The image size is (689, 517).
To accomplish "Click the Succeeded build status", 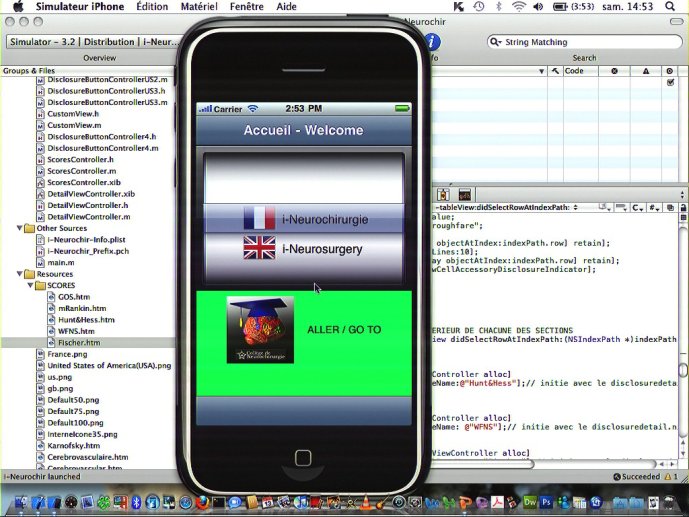I will [x=637, y=477].
